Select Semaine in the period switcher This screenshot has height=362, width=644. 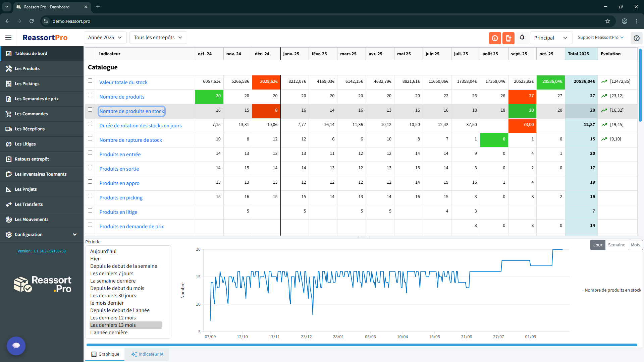[x=616, y=245]
